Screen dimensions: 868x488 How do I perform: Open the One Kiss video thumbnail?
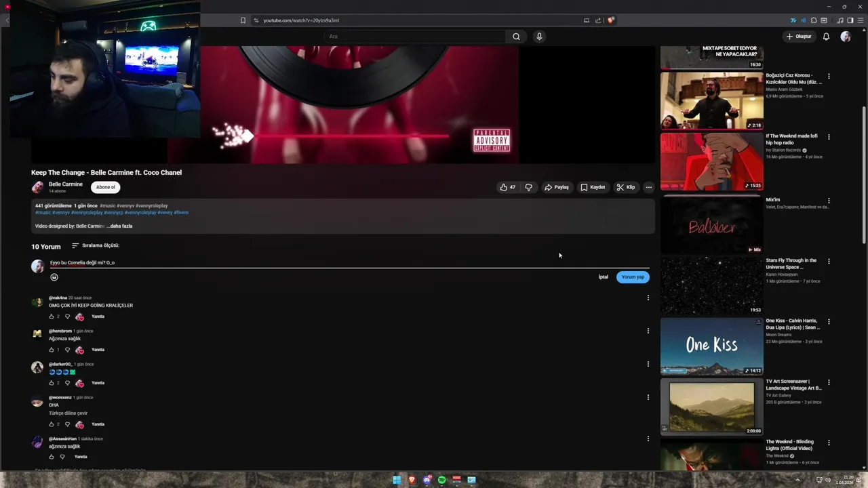point(711,346)
